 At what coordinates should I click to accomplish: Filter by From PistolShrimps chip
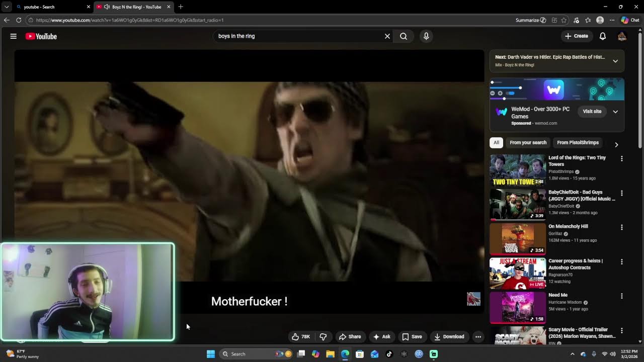(578, 143)
